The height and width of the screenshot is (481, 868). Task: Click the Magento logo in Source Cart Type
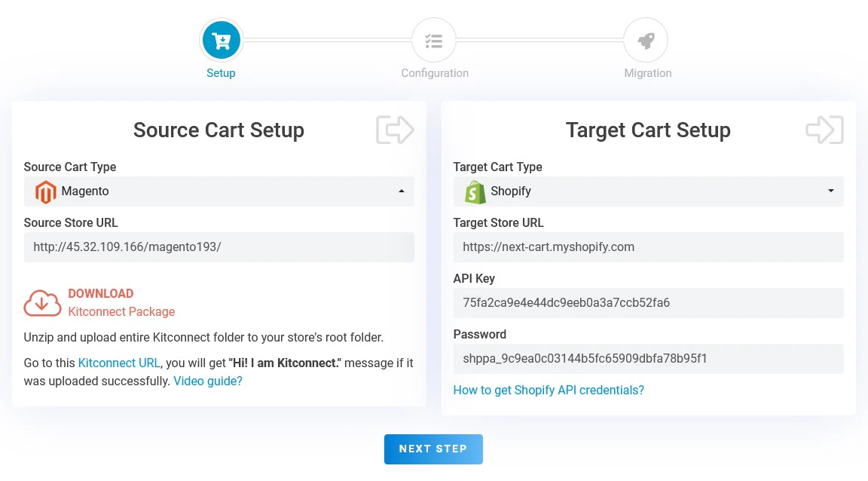(x=45, y=191)
